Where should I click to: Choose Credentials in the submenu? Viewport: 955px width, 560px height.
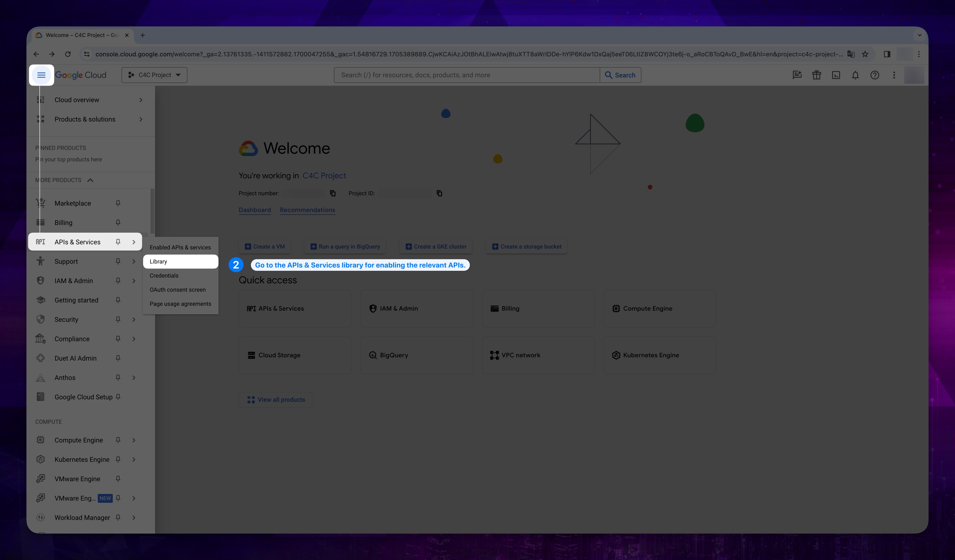(x=180, y=276)
